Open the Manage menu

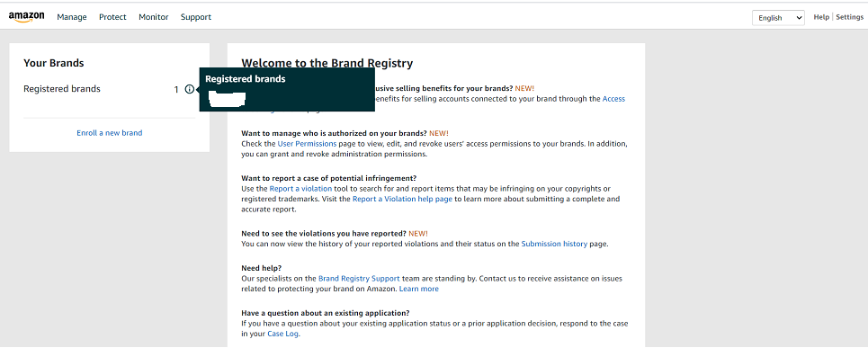tap(72, 17)
